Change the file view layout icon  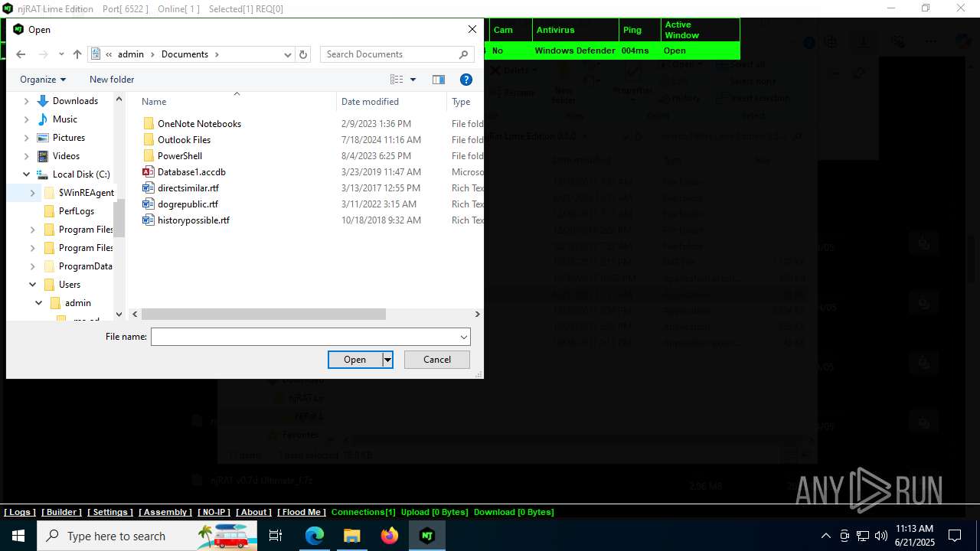[397, 80]
